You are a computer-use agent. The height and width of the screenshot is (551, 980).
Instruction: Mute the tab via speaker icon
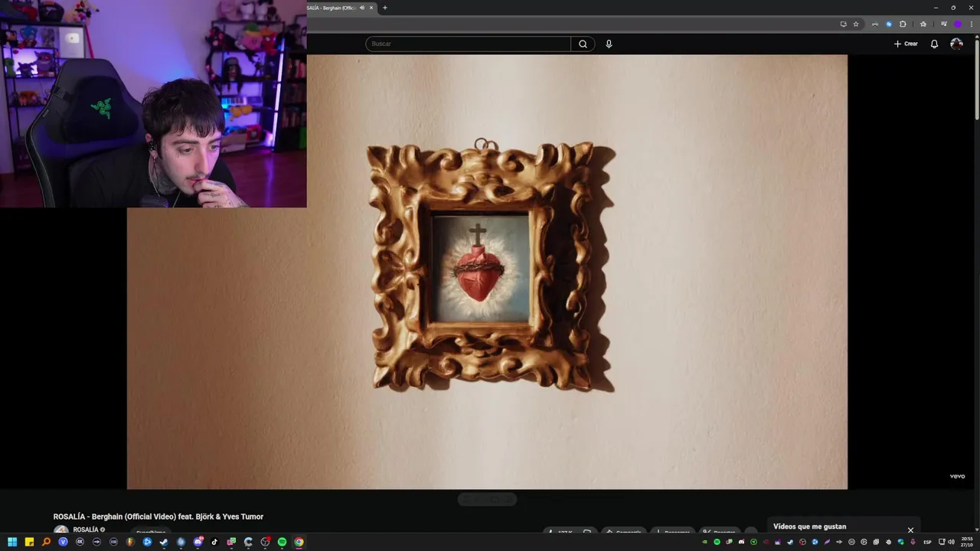362,8
